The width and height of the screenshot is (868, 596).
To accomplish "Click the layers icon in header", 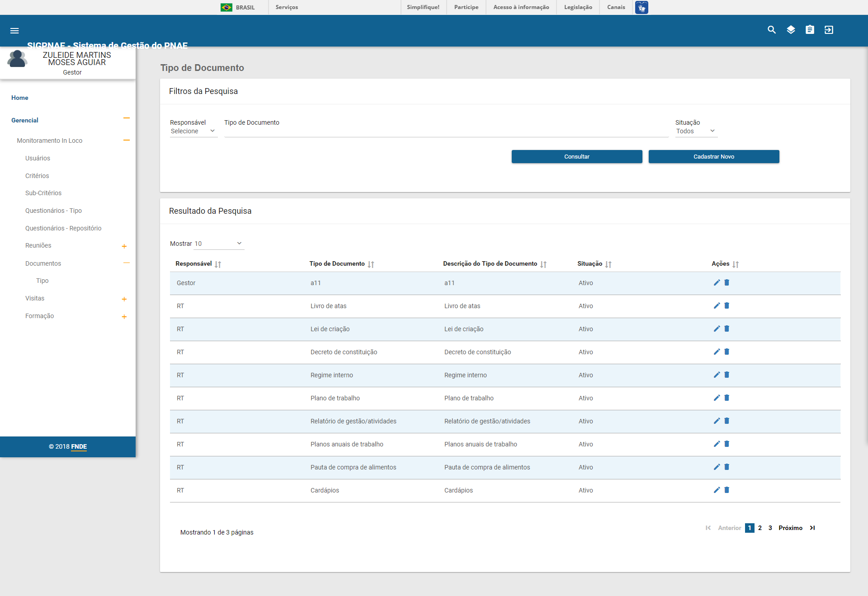I will (791, 30).
